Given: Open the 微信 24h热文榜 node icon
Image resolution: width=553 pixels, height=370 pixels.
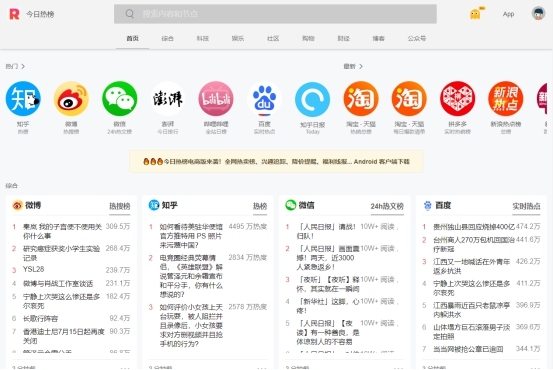Looking at the screenshot, I should tap(120, 99).
